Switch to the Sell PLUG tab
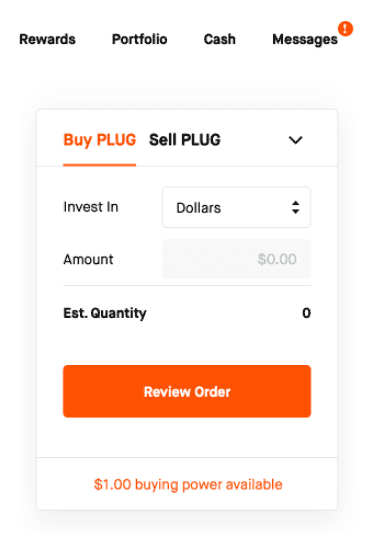Image resolution: width=375 pixels, height=553 pixels. [x=185, y=140]
